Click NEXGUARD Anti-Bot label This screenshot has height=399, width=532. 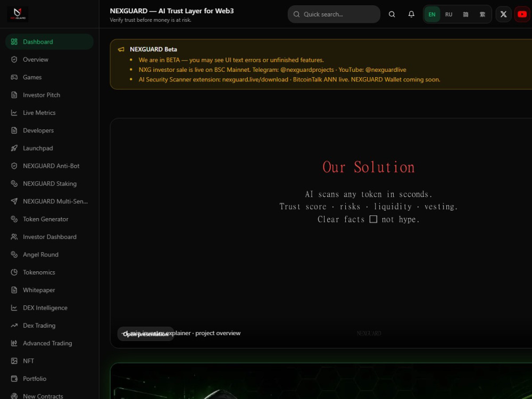click(51, 166)
